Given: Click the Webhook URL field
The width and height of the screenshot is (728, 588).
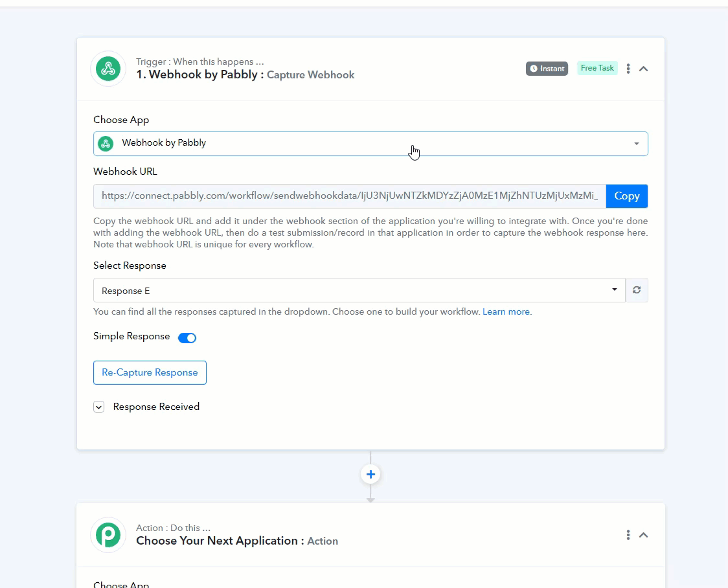Looking at the screenshot, I should [x=350, y=196].
